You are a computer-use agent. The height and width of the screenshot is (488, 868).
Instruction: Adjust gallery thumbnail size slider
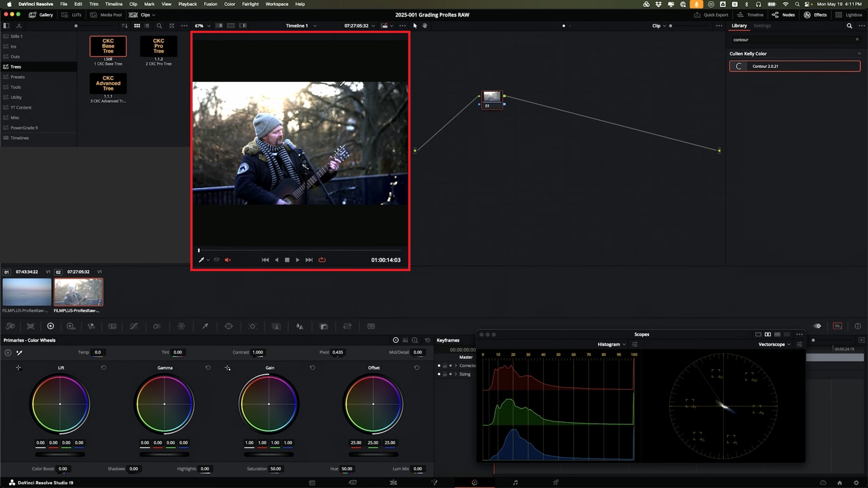pos(76,26)
